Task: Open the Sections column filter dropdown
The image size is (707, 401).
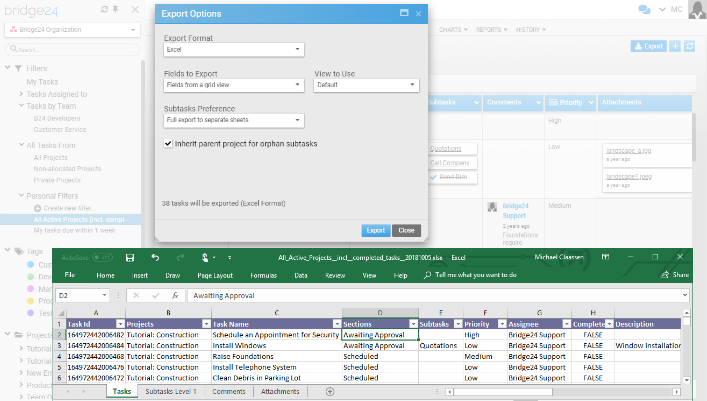Action: coord(413,324)
